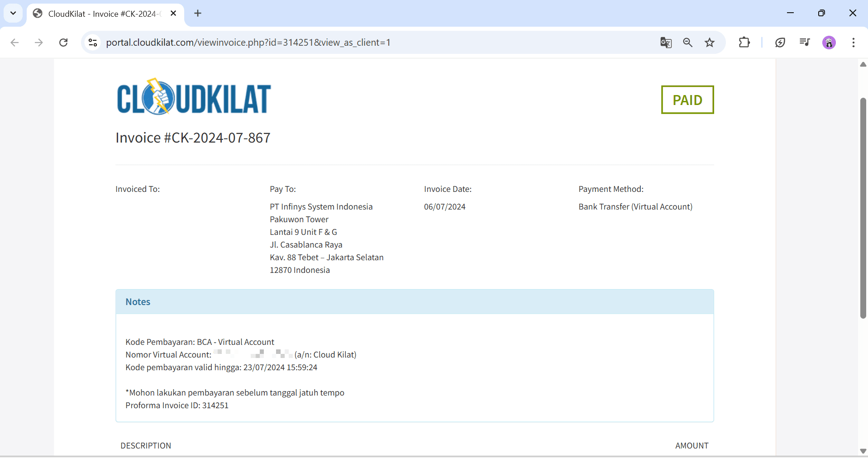Click the energy saver leaf icon

pos(780,42)
